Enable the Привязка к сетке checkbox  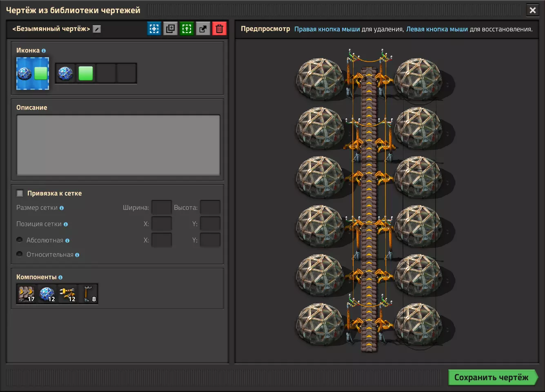(x=20, y=193)
